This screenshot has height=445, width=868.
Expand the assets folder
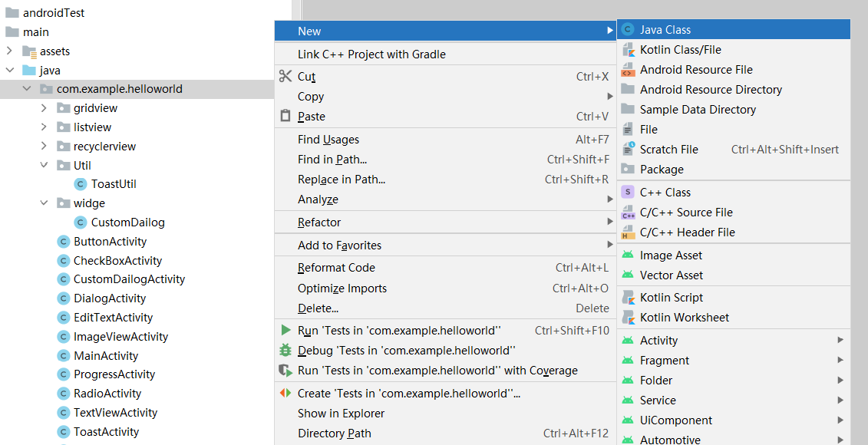pos(10,51)
